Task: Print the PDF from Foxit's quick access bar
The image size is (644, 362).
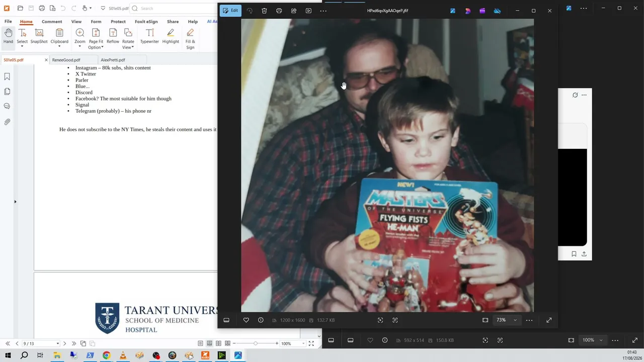Action: (x=42, y=8)
